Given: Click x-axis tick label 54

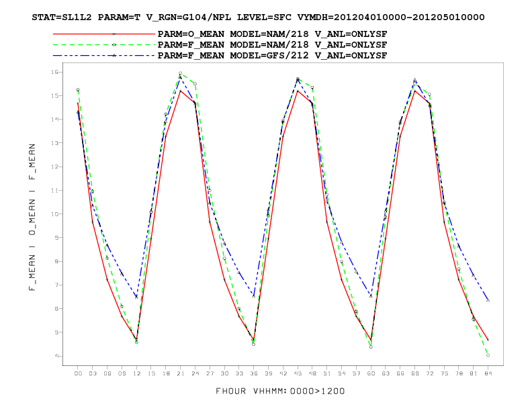Looking at the screenshot, I should pyautogui.click(x=342, y=373).
